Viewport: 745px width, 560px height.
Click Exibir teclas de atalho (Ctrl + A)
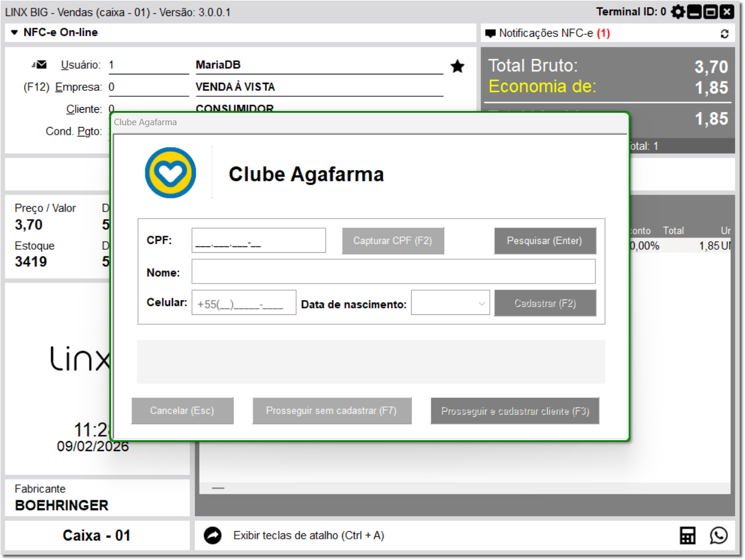[x=308, y=536]
